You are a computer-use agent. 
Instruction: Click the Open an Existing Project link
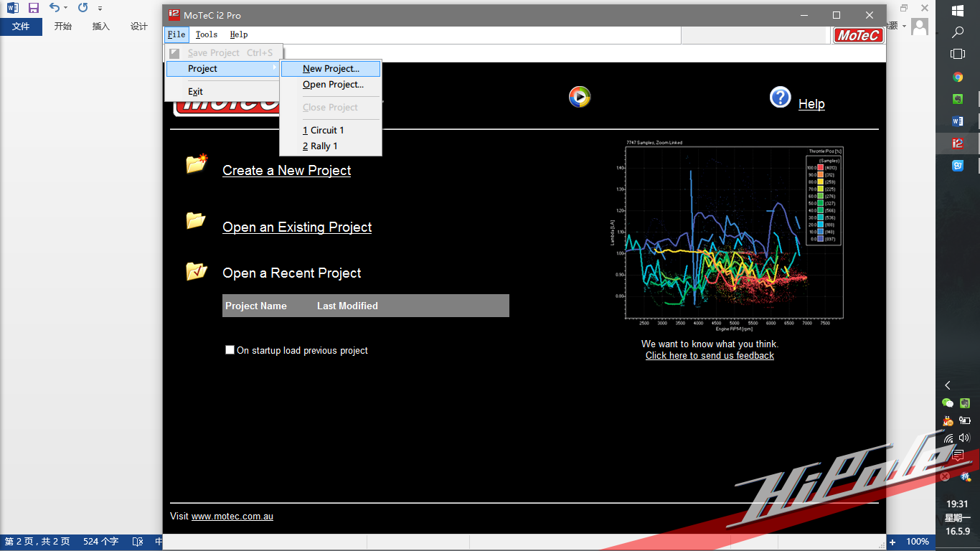tap(297, 227)
